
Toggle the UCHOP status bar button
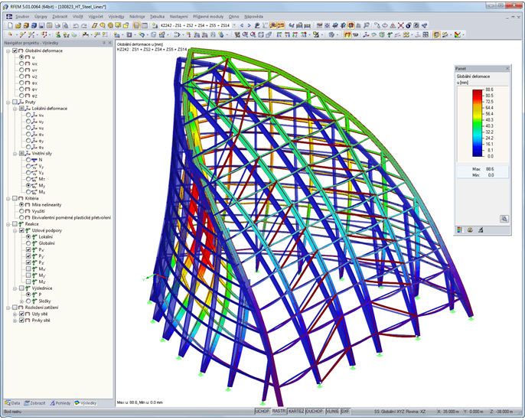point(262,411)
